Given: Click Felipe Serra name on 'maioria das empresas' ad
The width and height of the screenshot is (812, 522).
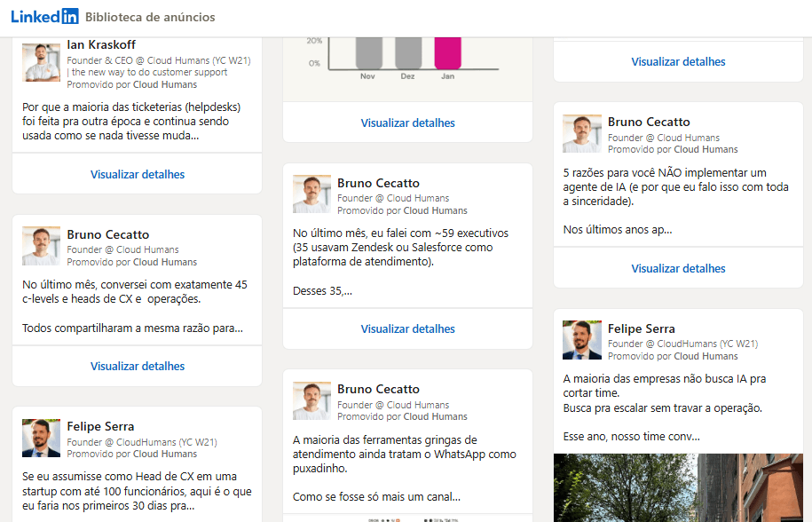Looking at the screenshot, I should coord(641,328).
